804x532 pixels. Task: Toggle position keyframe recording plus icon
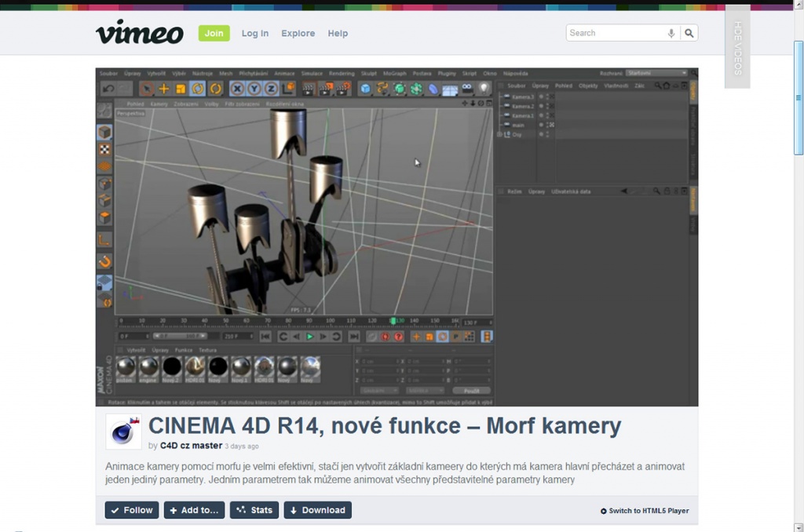pyautogui.click(x=416, y=337)
